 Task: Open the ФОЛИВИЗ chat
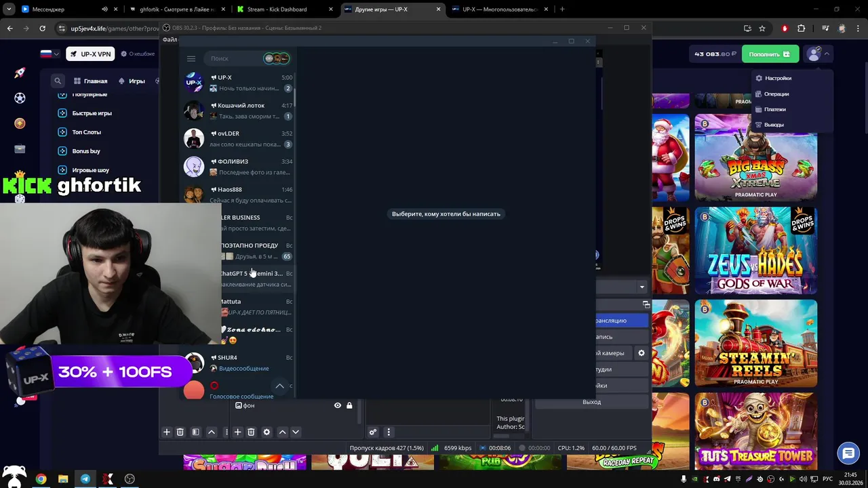pyautogui.click(x=238, y=167)
